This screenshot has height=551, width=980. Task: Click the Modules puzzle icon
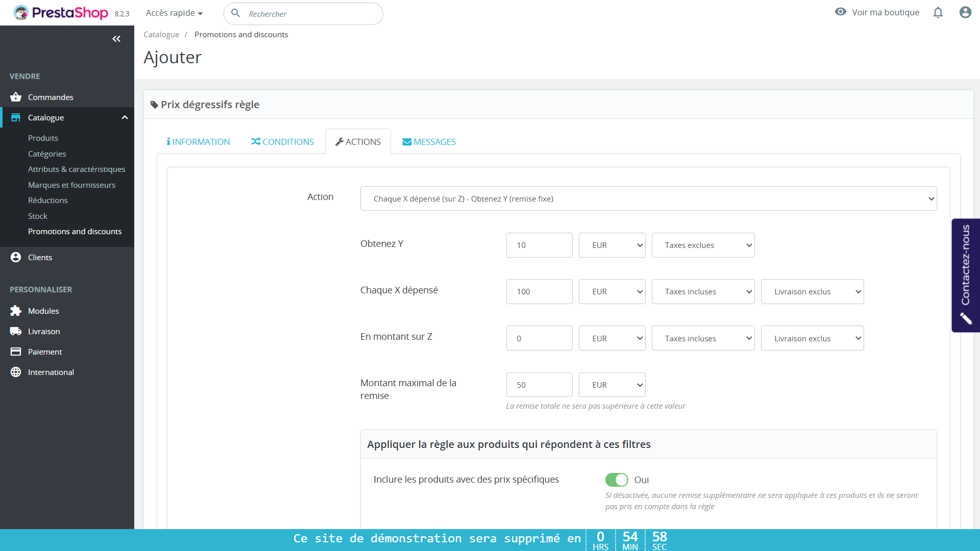[x=16, y=311]
